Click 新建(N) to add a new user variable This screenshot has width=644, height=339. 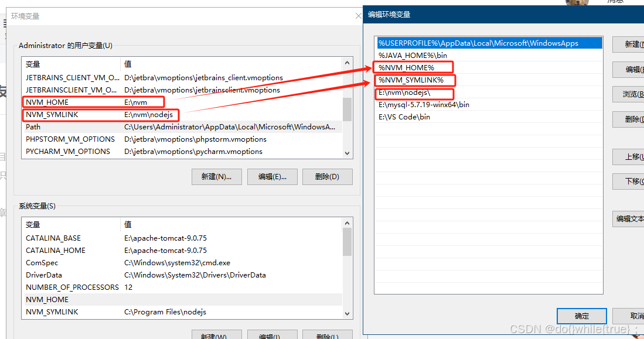[x=216, y=177]
